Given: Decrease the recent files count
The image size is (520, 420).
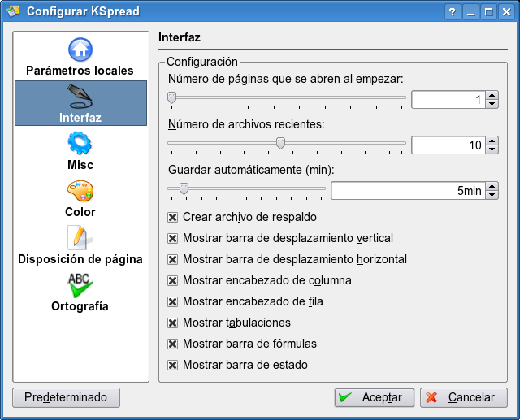Looking at the screenshot, I should pyautogui.click(x=492, y=149).
